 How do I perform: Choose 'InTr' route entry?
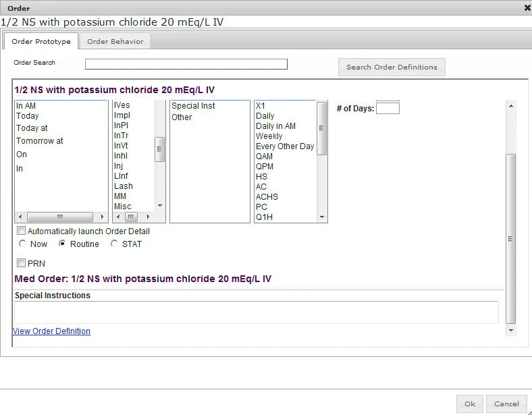(x=121, y=136)
